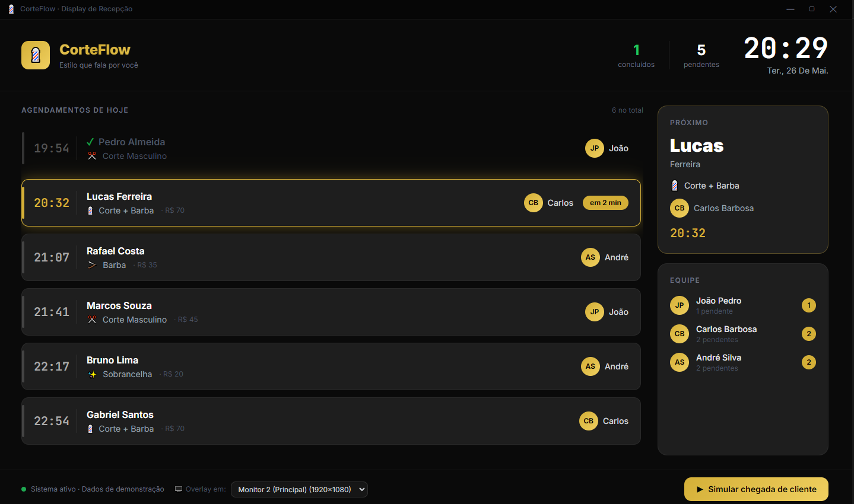Screen dimensions: 854x504
Task: Click the 19:54 time in Pedro Almeida's row
Action: tap(52, 148)
